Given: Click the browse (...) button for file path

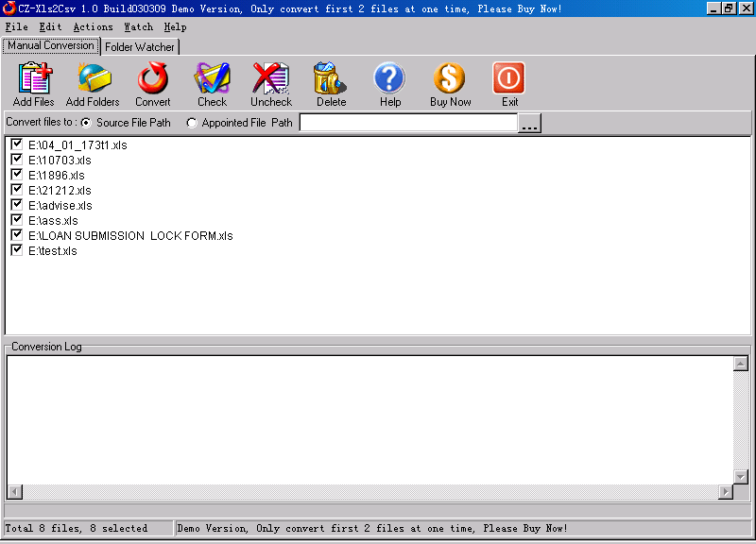Looking at the screenshot, I should pos(529,123).
